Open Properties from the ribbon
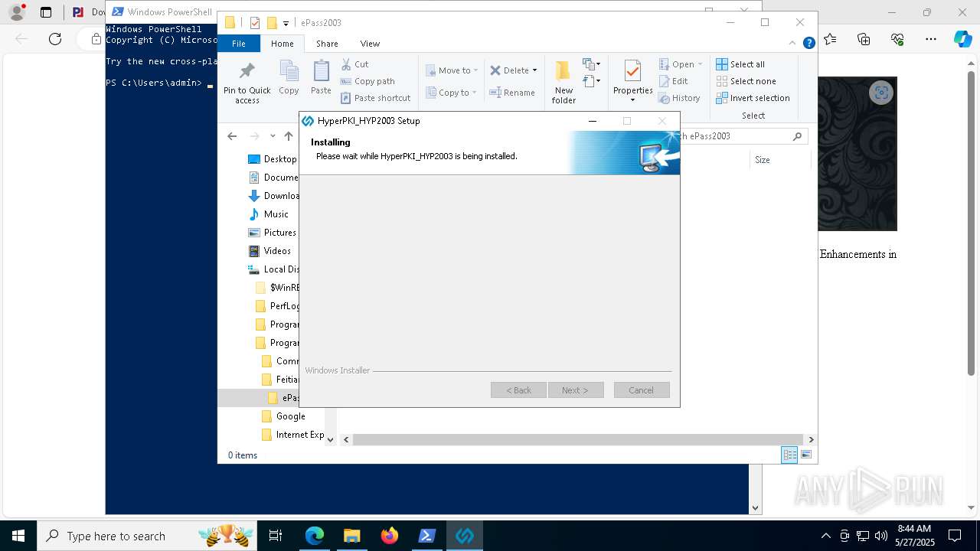 click(x=632, y=81)
